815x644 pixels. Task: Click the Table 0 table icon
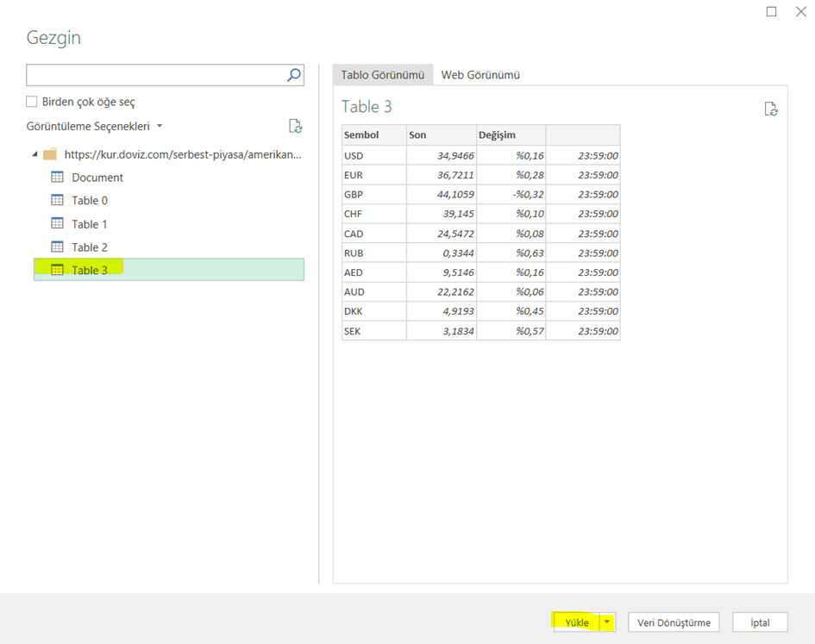pos(57,200)
